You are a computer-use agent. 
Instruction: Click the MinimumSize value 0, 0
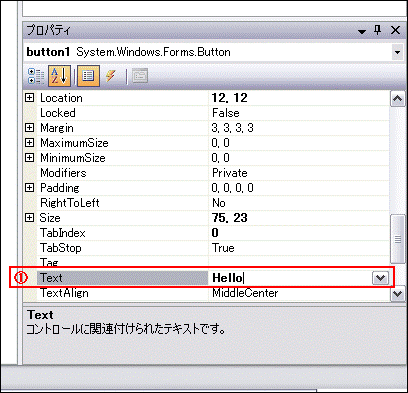(x=220, y=158)
